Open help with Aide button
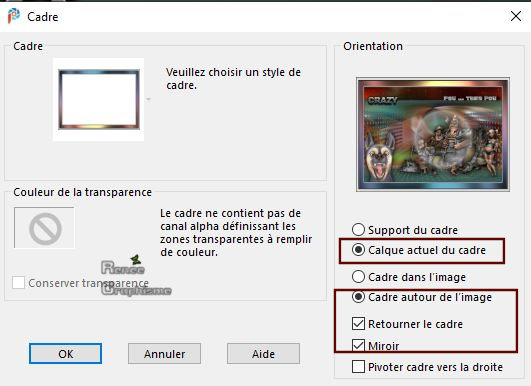Viewport: 531px width, 386px height. tap(263, 354)
